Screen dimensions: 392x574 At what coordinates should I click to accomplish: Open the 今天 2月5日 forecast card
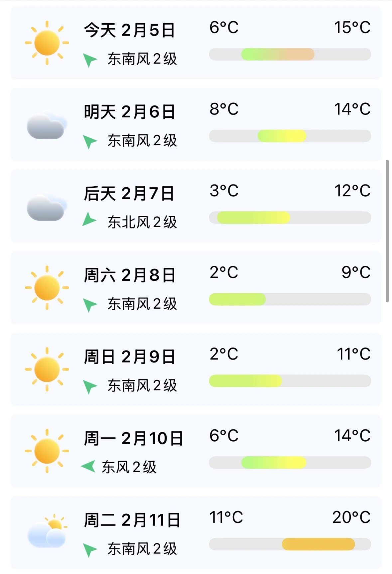point(196,43)
